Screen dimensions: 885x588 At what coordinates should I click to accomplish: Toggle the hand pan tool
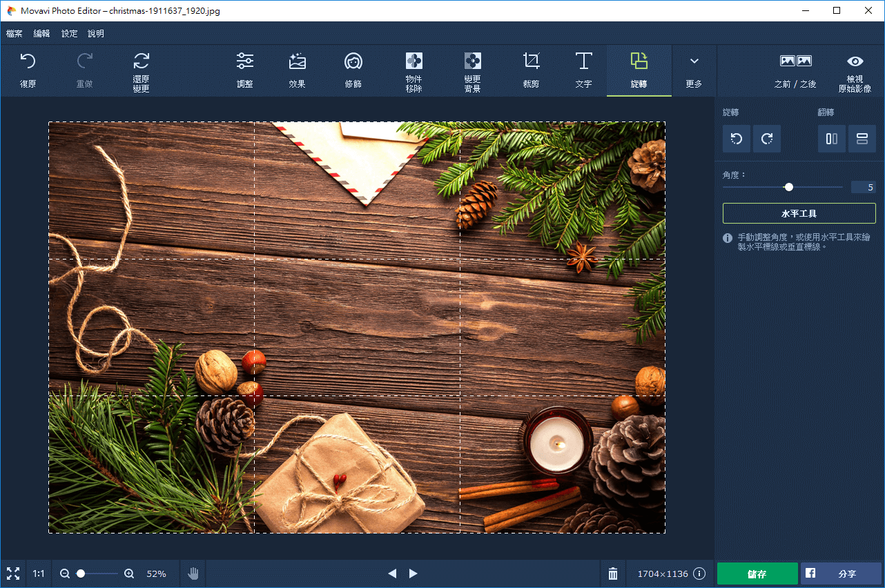coord(193,574)
